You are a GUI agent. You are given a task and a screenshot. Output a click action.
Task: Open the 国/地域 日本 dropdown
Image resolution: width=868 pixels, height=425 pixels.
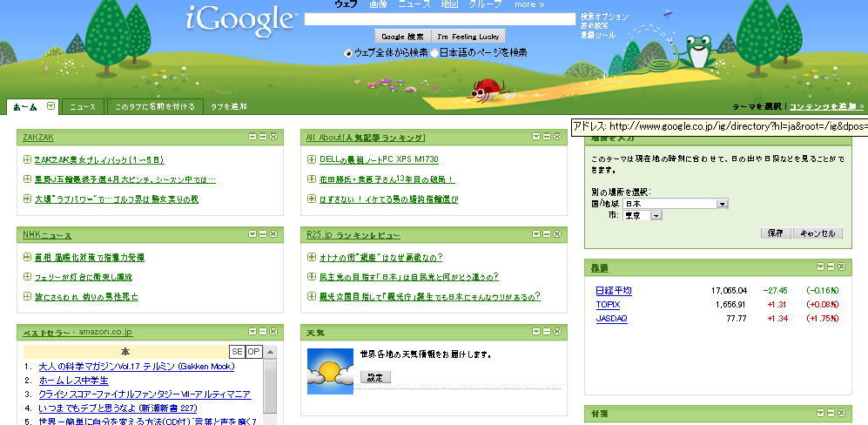676,204
